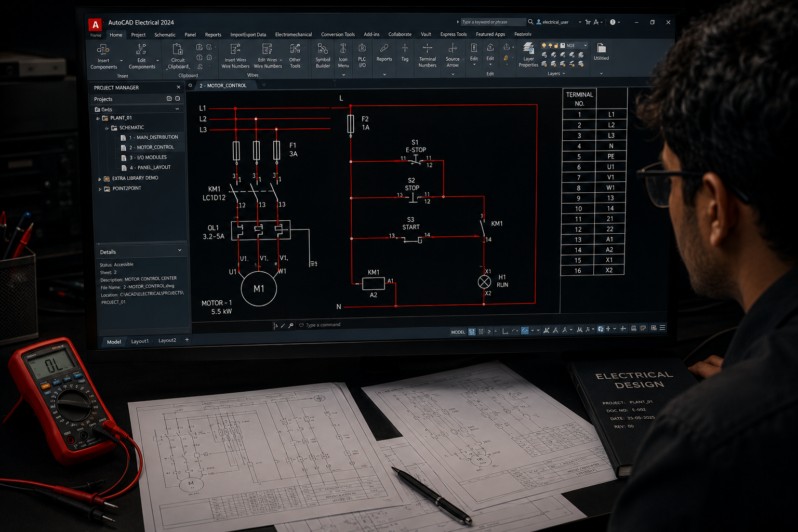Expand the PLANT_01 project node
This screenshot has height=532, width=798.
(x=98, y=118)
